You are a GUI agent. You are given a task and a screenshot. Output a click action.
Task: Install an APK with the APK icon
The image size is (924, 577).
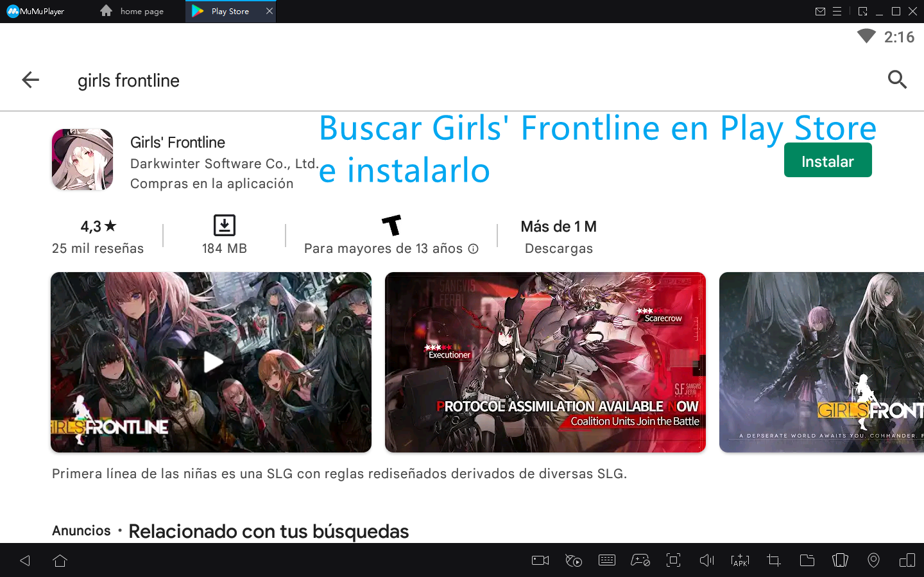coord(740,560)
